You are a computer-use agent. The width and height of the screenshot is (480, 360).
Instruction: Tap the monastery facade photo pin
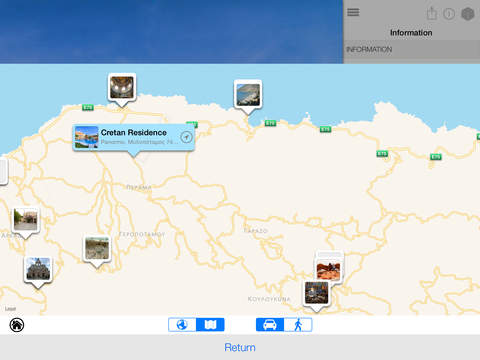pos(38,270)
